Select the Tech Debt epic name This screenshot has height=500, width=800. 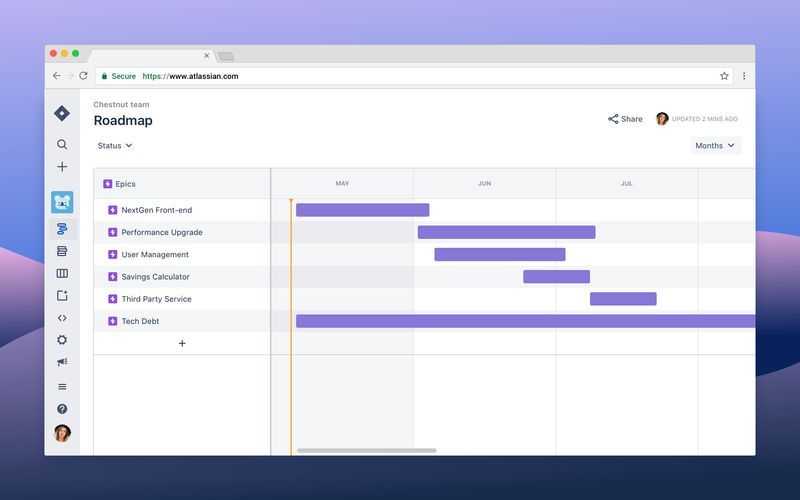tap(140, 321)
